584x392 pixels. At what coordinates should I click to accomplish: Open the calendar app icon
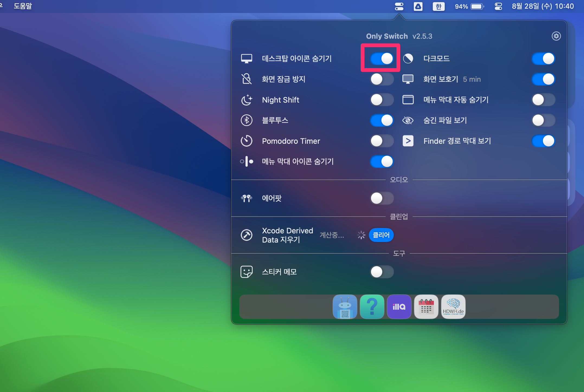pyautogui.click(x=426, y=307)
